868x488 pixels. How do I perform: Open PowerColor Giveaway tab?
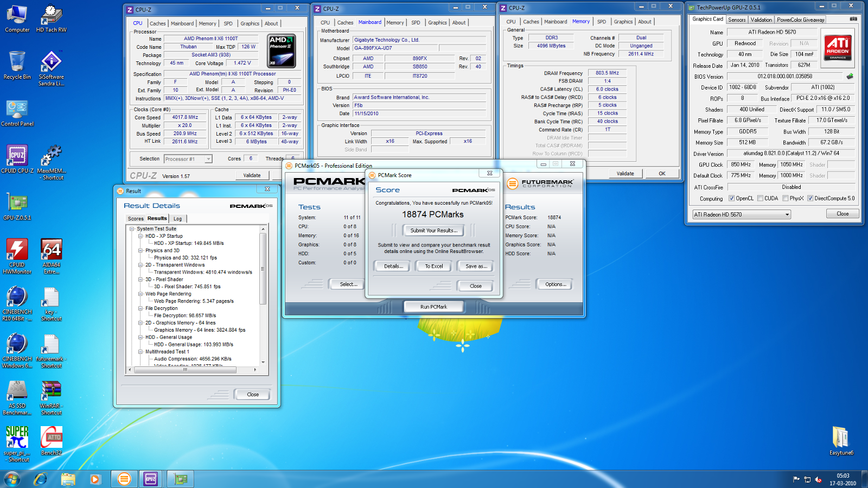tap(800, 20)
